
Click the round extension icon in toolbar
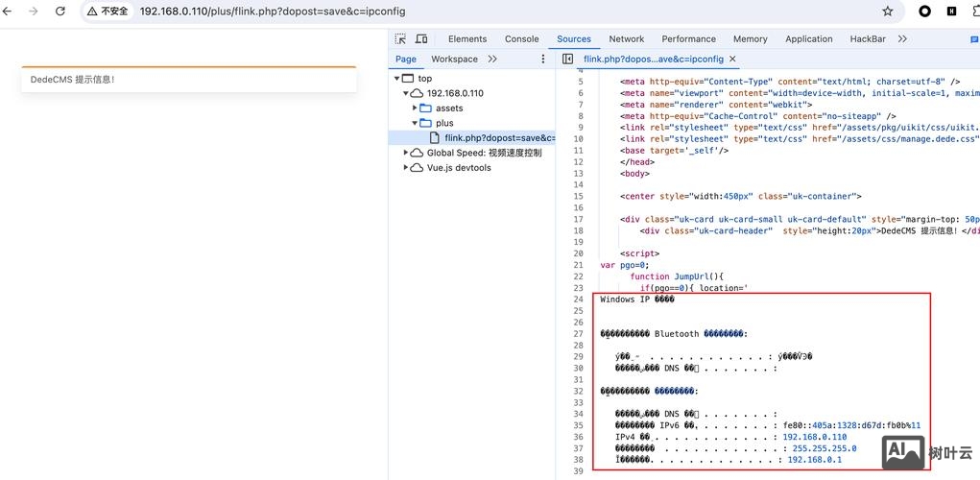pos(924,12)
